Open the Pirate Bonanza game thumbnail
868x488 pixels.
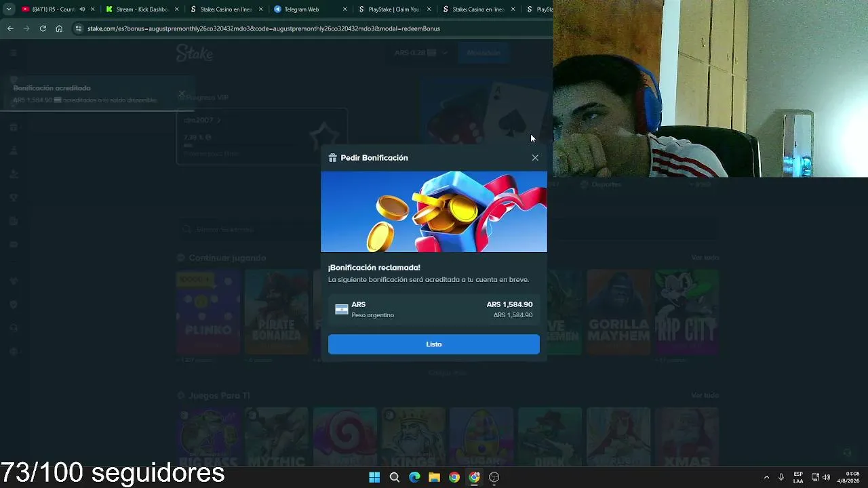coord(277,312)
